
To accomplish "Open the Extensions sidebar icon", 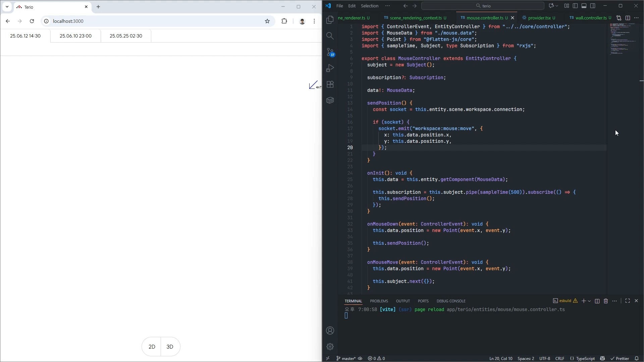I will coord(330,84).
